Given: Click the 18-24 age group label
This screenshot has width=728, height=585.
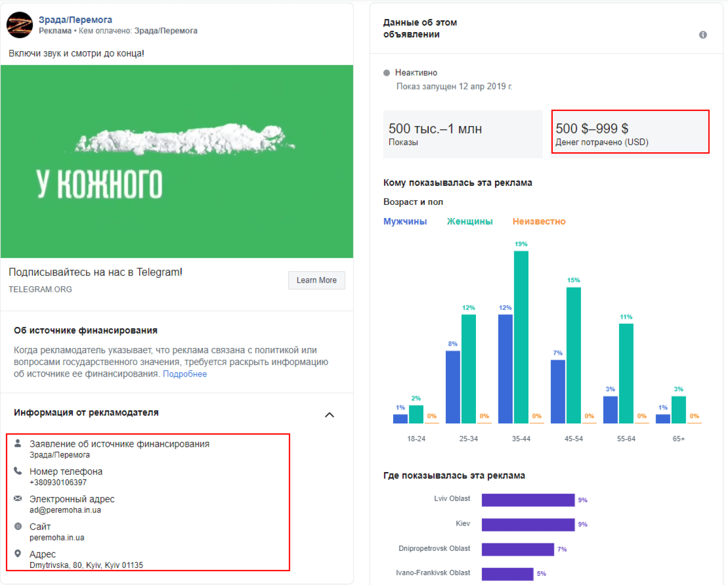Looking at the screenshot, I should pos(416,439).
